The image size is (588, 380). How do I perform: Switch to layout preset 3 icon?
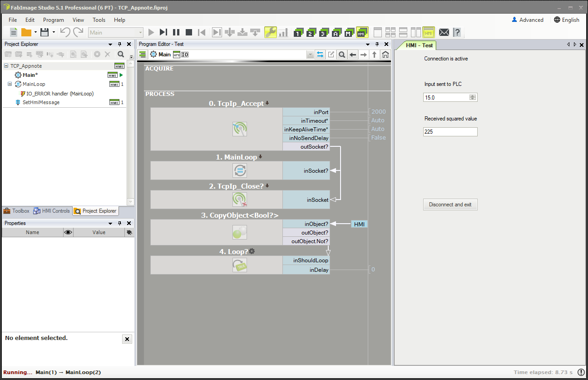[x=323, y=32]
